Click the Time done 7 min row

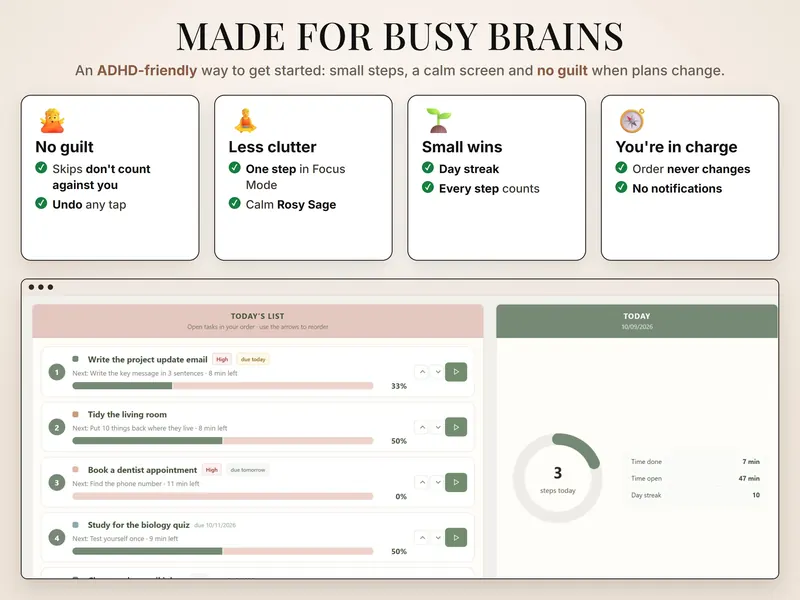(x=695, y=461)
